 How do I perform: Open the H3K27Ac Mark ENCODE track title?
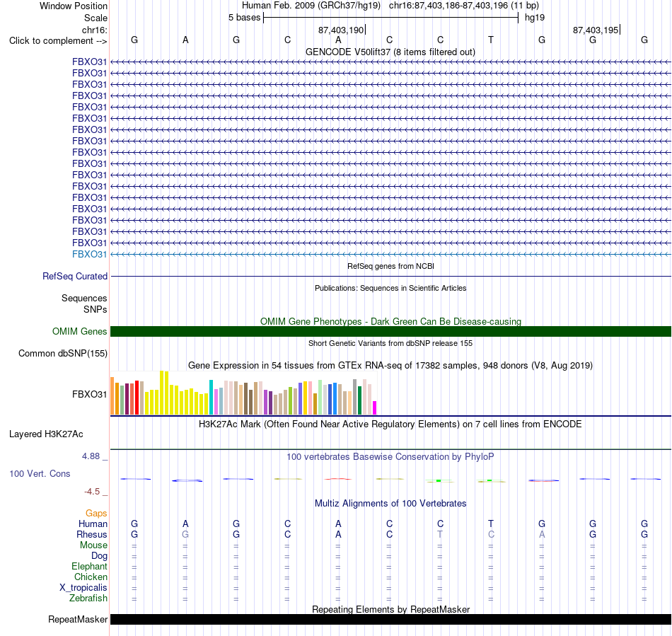click(390, 424)
